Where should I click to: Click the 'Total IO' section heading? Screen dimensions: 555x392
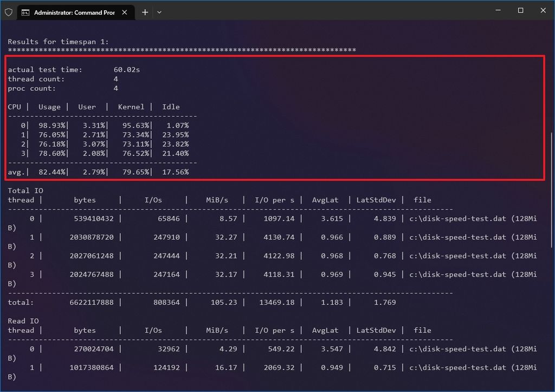click(25, 191)
